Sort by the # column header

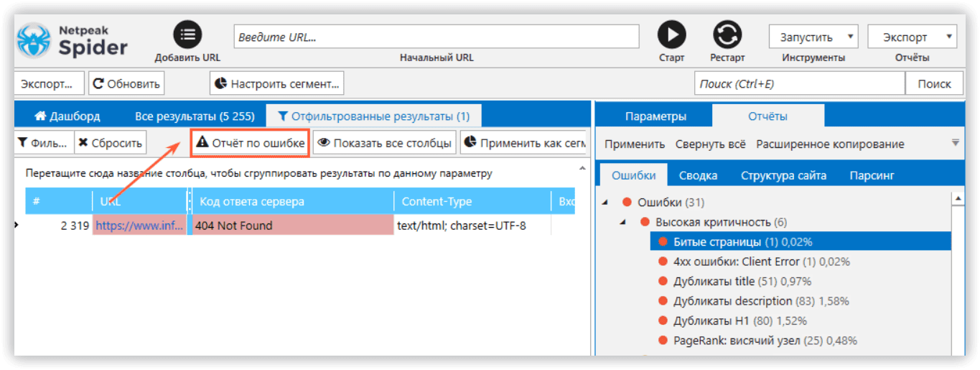pos(59,202)
